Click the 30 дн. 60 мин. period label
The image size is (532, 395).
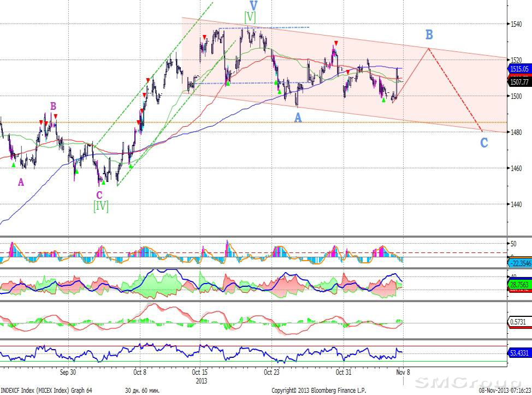144,390
